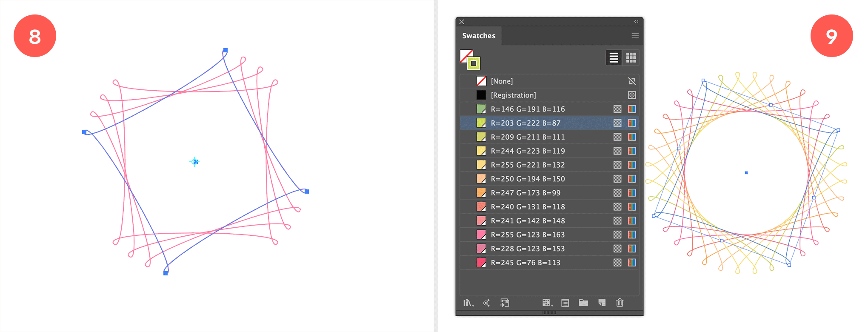
Task: Click global color icon for R=255 G=221 B=132
Action: (617, 165)
